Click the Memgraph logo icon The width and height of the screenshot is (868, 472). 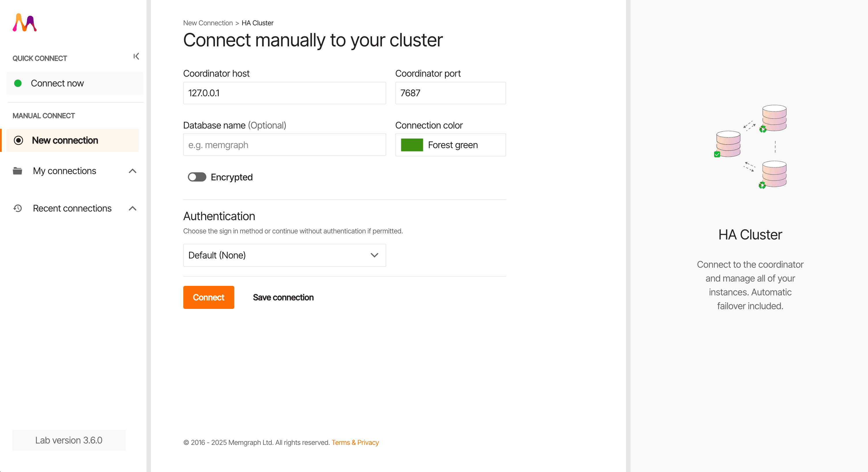click(24, 23)
